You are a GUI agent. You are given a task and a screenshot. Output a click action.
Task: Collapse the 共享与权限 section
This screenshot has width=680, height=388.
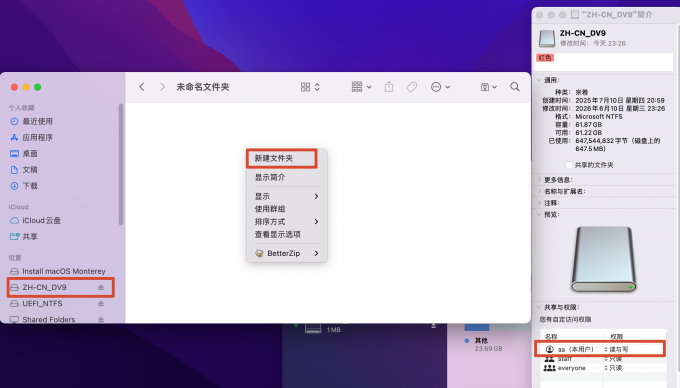[539, 307]
